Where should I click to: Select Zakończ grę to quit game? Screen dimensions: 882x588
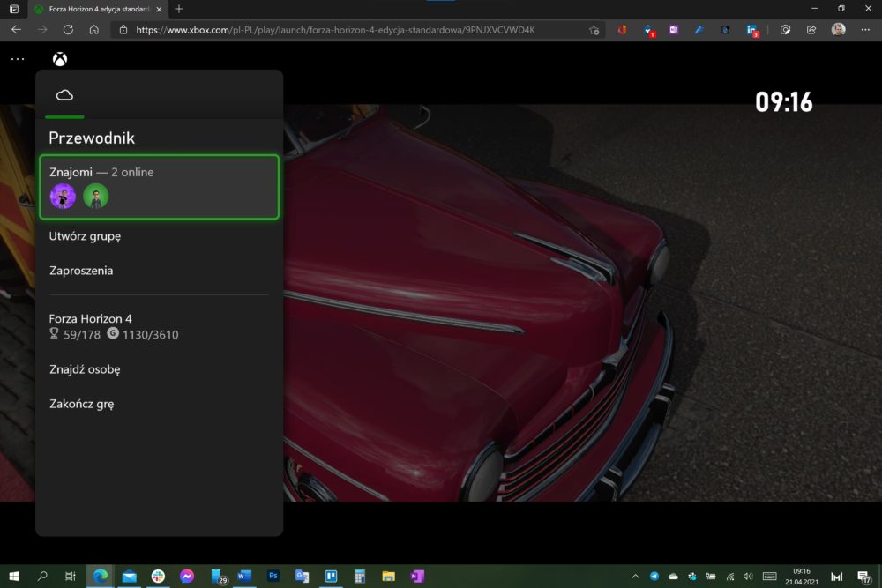coord(81,404)
